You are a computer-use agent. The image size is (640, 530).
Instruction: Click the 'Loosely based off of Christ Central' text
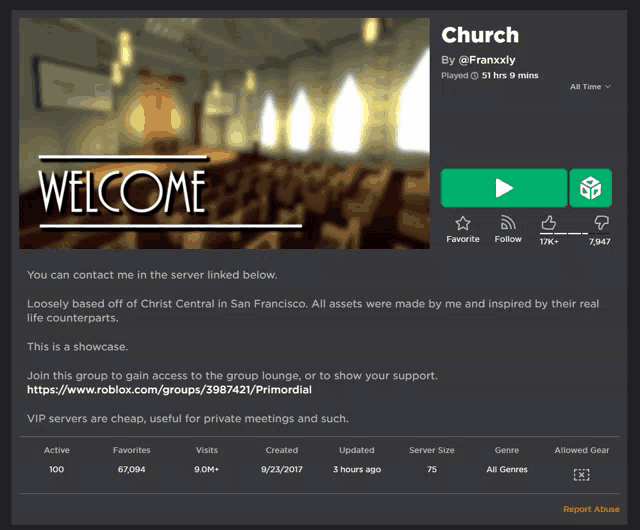[x=313, y=311]
